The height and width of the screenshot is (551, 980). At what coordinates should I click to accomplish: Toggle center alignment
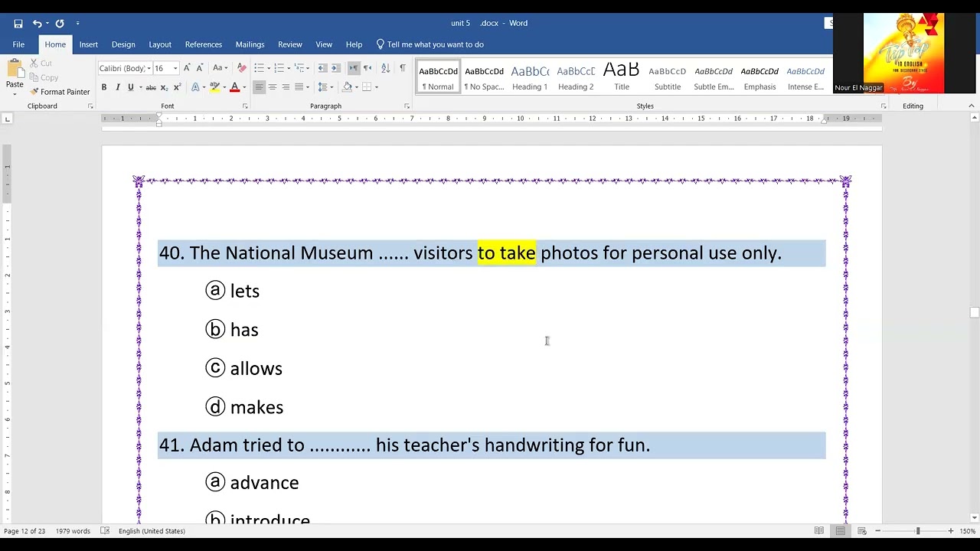pos(272,87)
